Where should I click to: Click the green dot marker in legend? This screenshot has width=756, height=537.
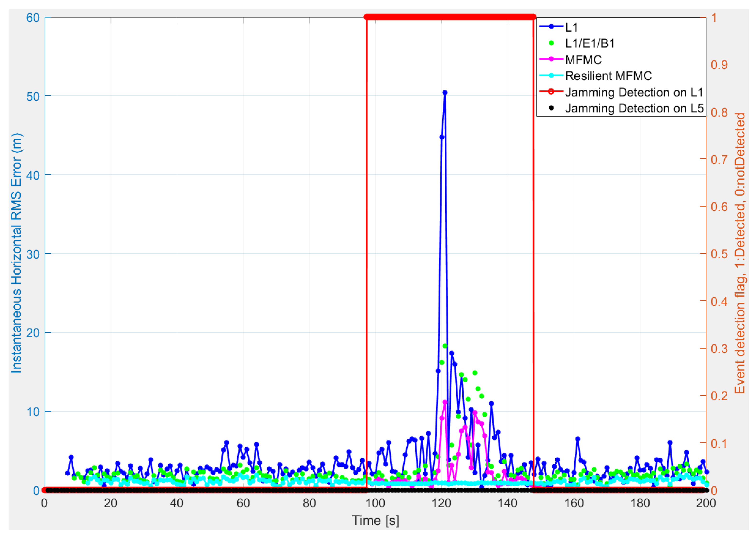551,43
